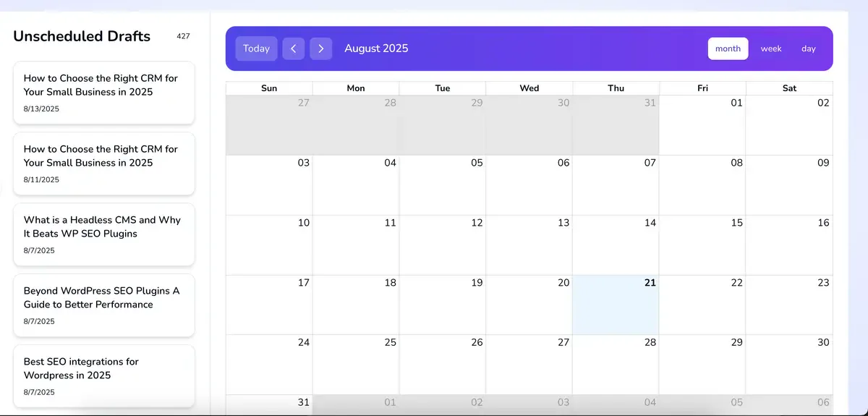868x416 pixels.
Task: Select August 20 calendar cell
Action: pyautogui.click(x=529, y=305)
